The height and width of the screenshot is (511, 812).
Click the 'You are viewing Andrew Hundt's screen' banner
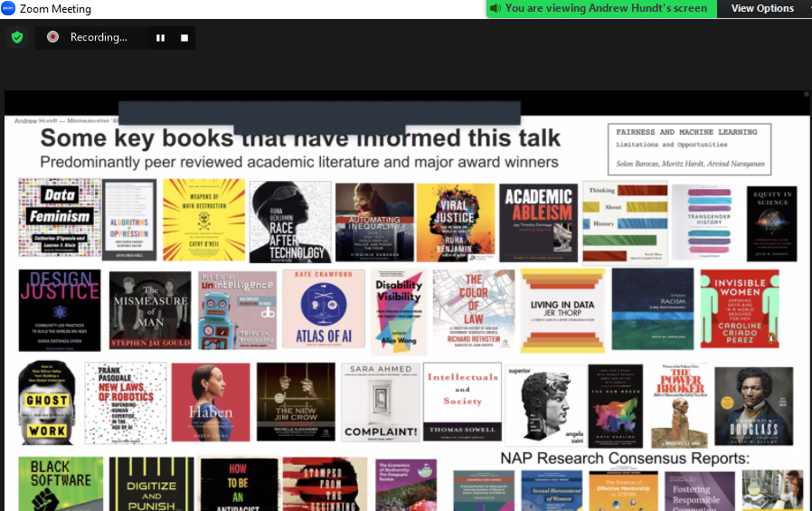click(x=601, y=8)
